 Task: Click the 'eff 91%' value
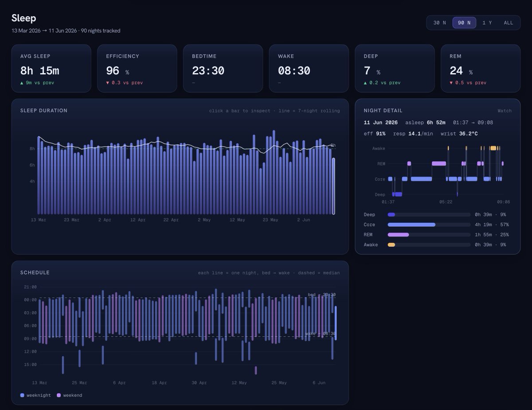375,134
